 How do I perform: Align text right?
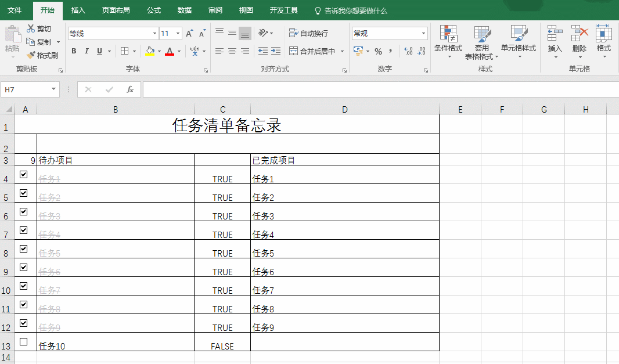245,51
